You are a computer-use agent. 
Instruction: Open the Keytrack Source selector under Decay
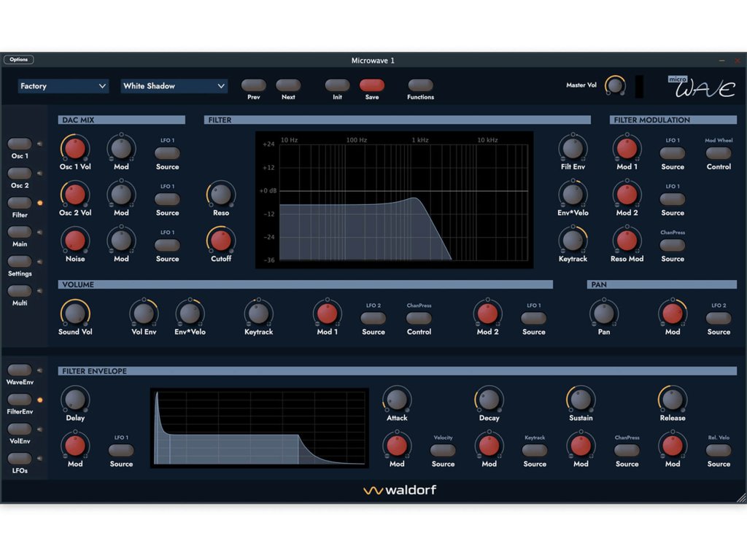click(535, 450)
